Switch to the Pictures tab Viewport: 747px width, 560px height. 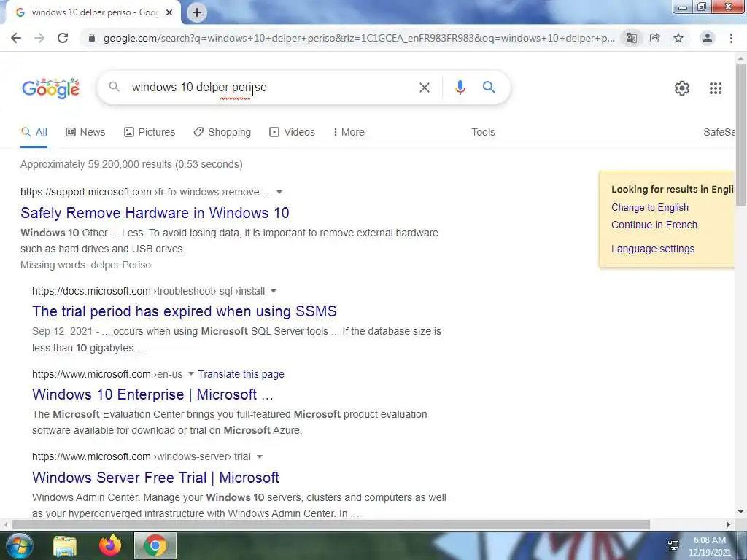(x=150, y=133)
